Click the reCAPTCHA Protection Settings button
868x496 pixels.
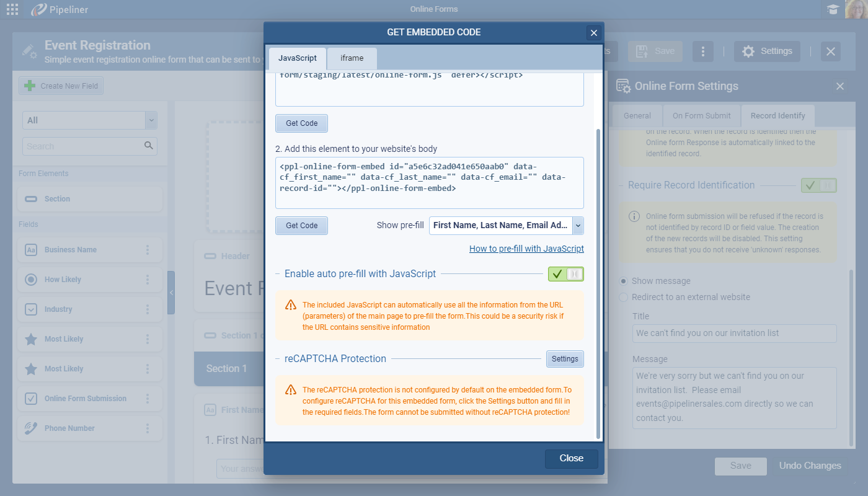tap(565, 359)
